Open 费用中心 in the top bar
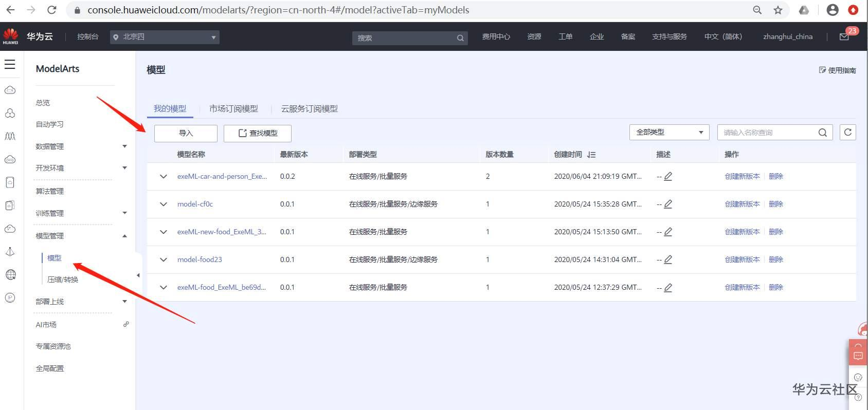 496,36
